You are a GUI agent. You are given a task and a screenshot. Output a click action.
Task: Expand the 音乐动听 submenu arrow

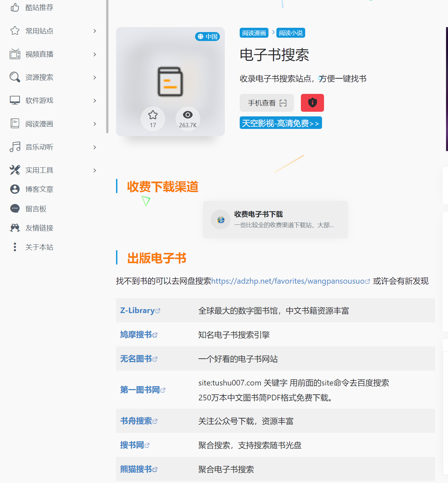95,147
